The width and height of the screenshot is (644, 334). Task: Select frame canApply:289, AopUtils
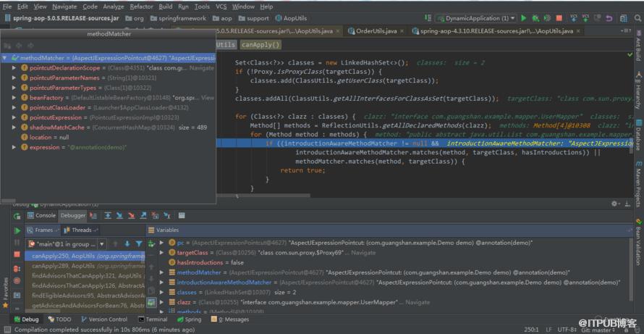84,266
